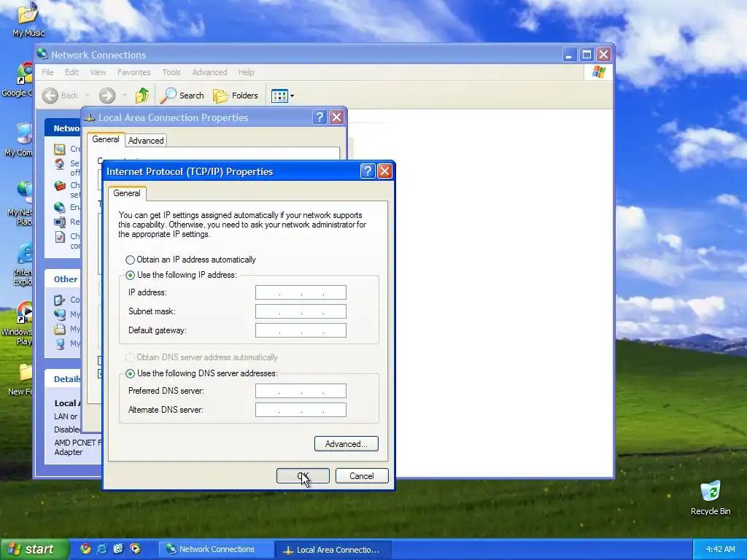The width and height of the screenshot is (747, 560).
Task: Click the Show Desktop Quick Launch icon
Action: 118,549
